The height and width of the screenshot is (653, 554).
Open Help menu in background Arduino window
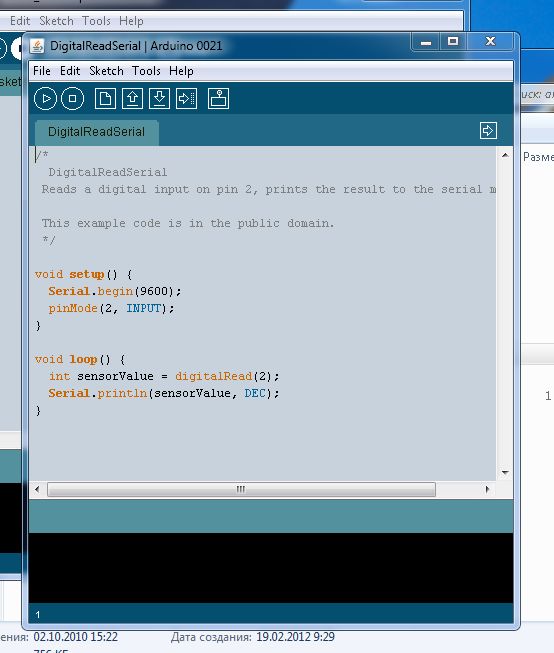131,21
